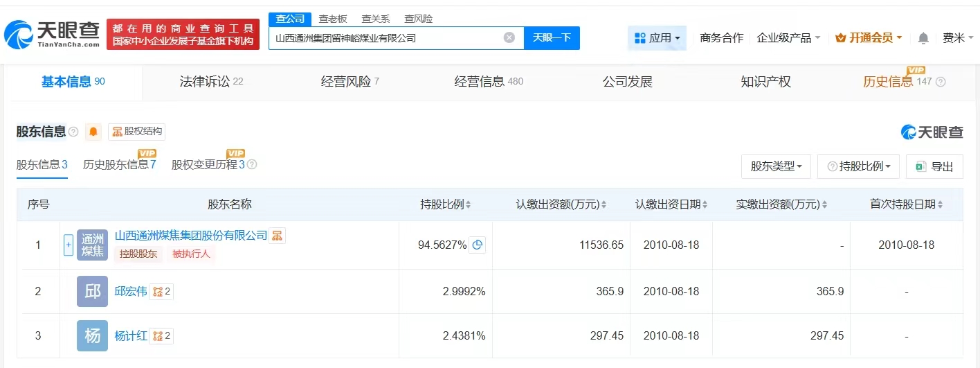Open the 开通会员 dropdown
This screenshot has width=980, height=368.
tap(869, 38)
